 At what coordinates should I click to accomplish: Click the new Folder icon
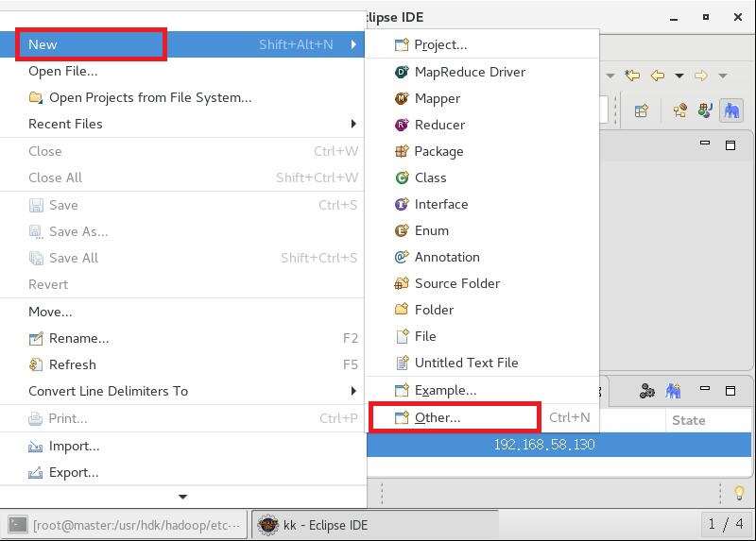click(402, 310)
